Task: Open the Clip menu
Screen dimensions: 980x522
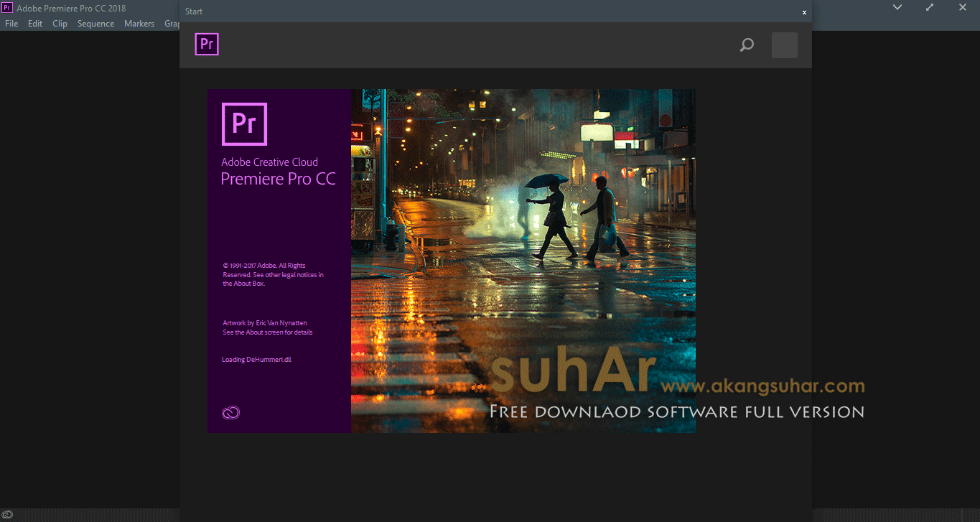Action: [x=60, y=24]
